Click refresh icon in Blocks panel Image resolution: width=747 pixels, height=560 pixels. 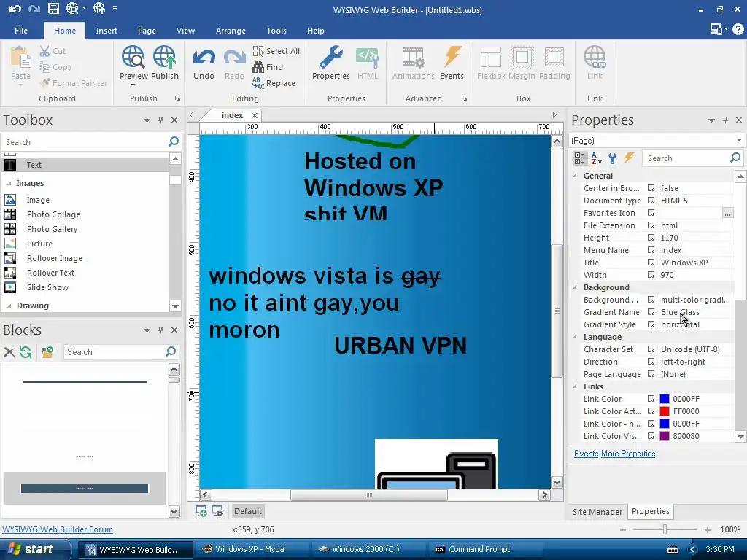(26, 352)
